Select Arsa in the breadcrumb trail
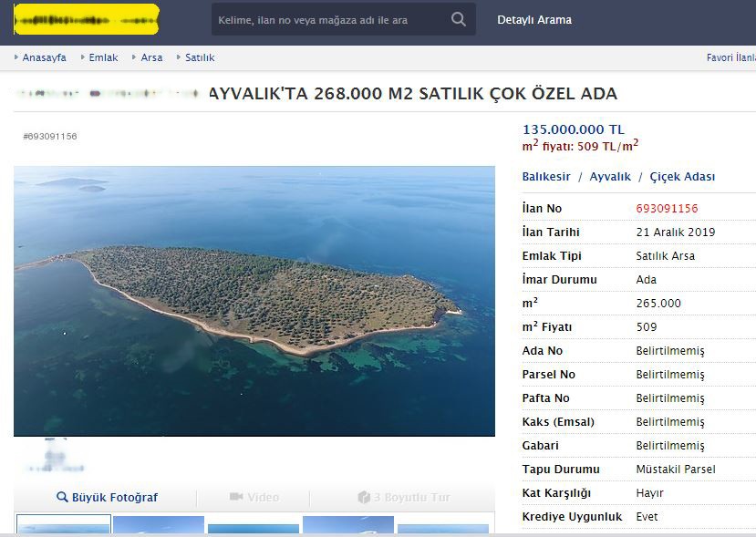 tap(150, 57)
